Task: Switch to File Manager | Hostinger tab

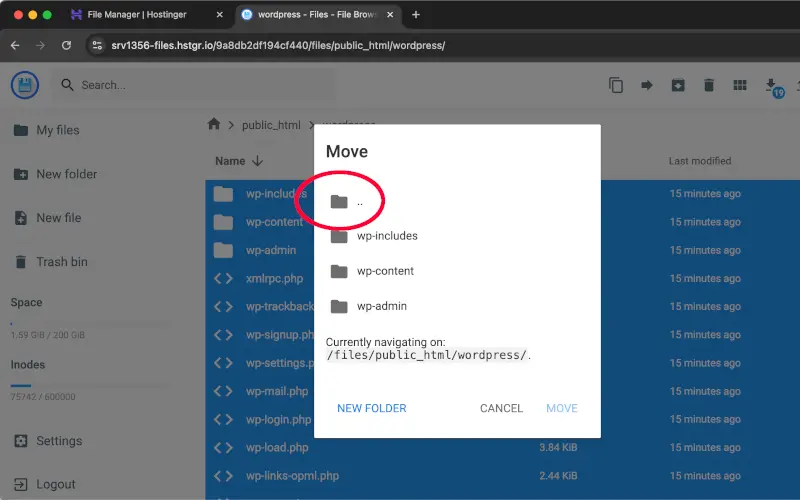Action: click(x=137, y=14)
